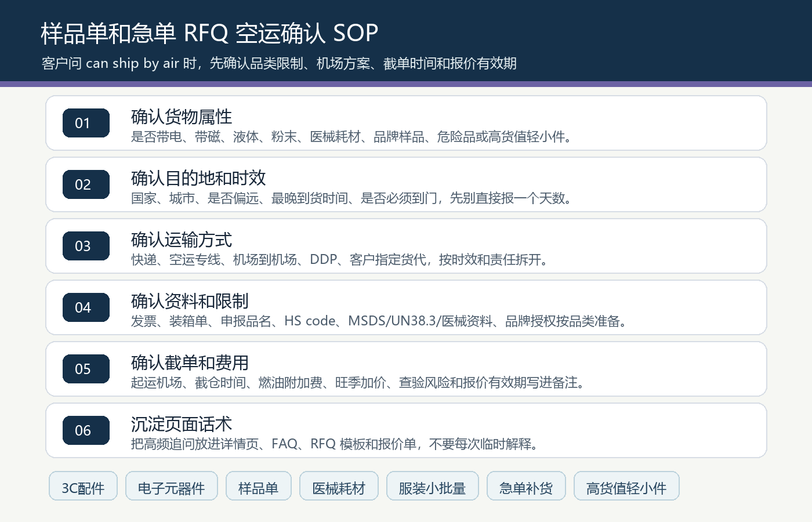This screenshot has height=522, width=812.
Task: Click the subtitle mentioning can ship by air
Action: 279,63
